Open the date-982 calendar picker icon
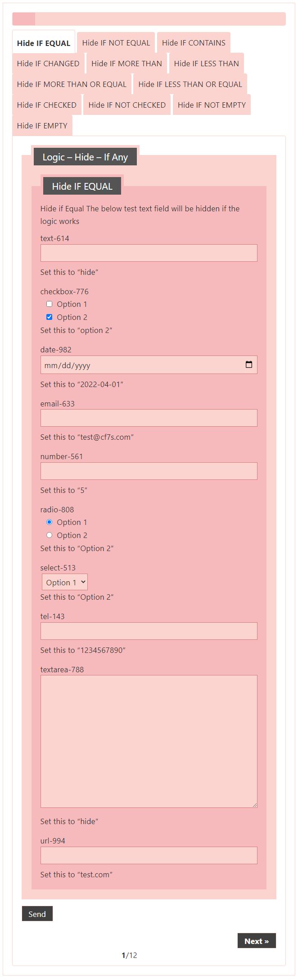Screen dimensions: 298x980 click(x=248, y=365)
